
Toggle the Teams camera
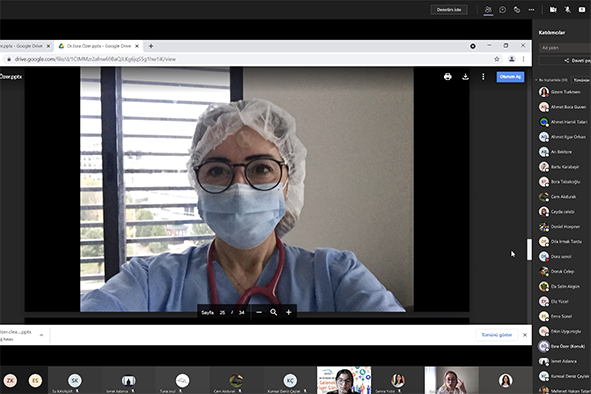pyautogui.click(x=553, y=10)
